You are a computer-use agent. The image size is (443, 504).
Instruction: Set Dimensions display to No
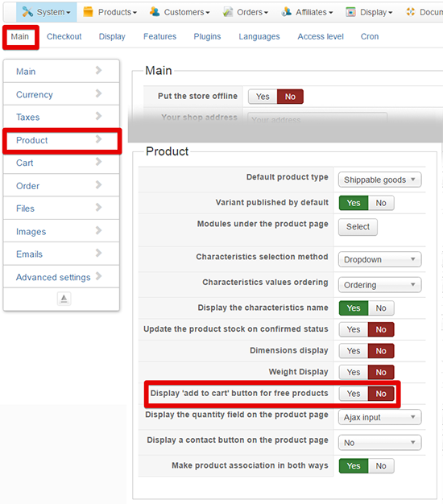click(381, 351)
